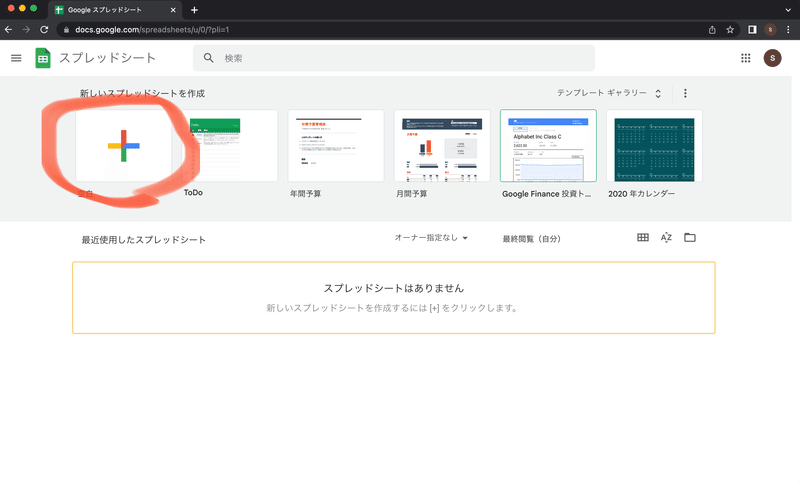Bookmark this page with the star

click(730, 30)
